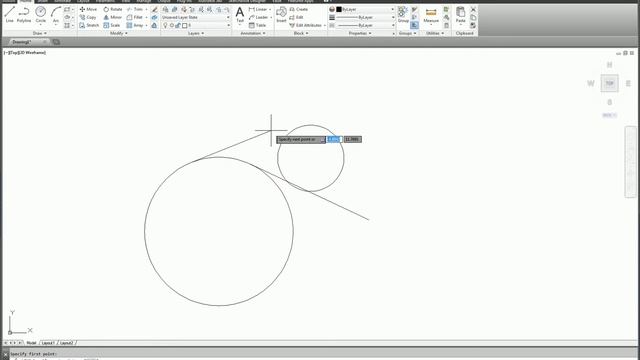Click the TOP face of ViewCube
Image resolution: width=640 pixels, height=360 pixels.
609,83
